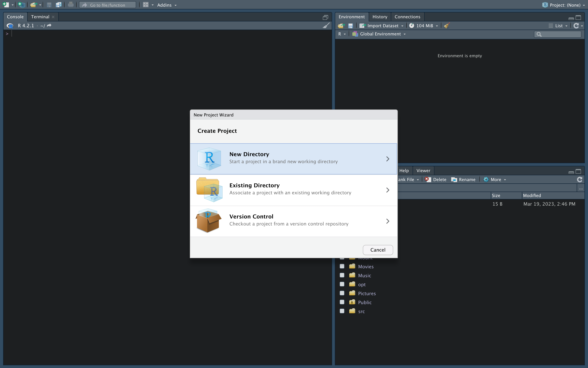Click the view current working directory arrow
This screenshot has height=368, width=588.
[x=49, y=25]
